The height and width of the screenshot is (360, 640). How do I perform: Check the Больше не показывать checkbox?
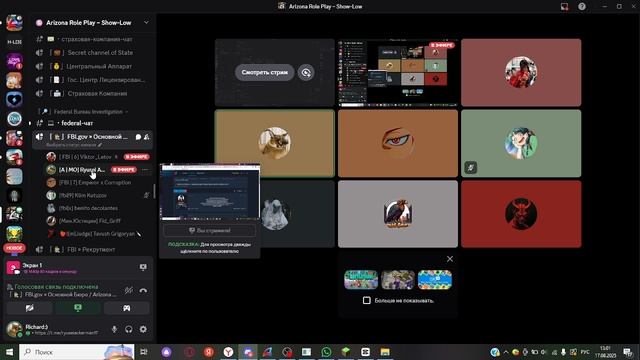coord(367,300)
